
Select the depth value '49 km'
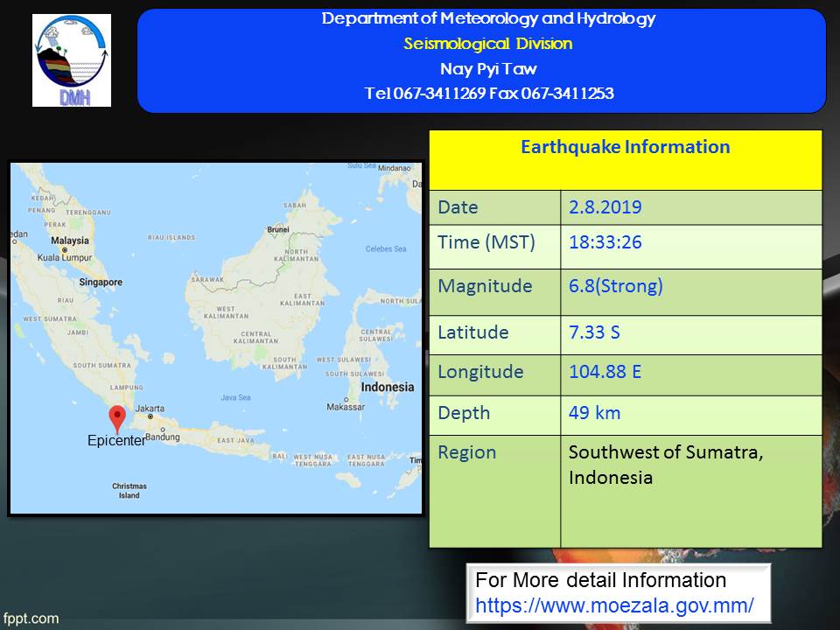coord(595,413)
